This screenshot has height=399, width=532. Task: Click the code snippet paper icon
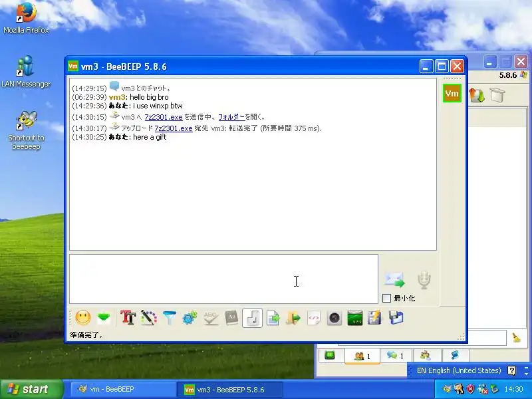tap(314, 319)
